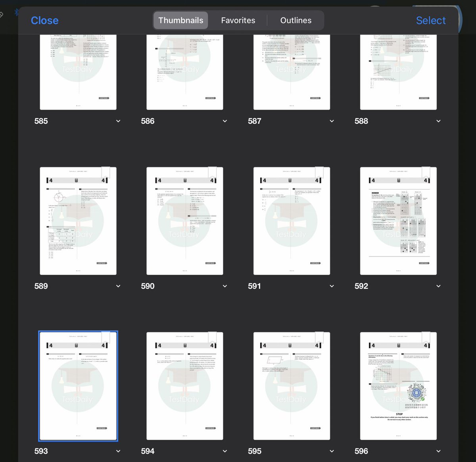Expand options chevron for page 589
This screenshot has width=476, height=462.
118,286
